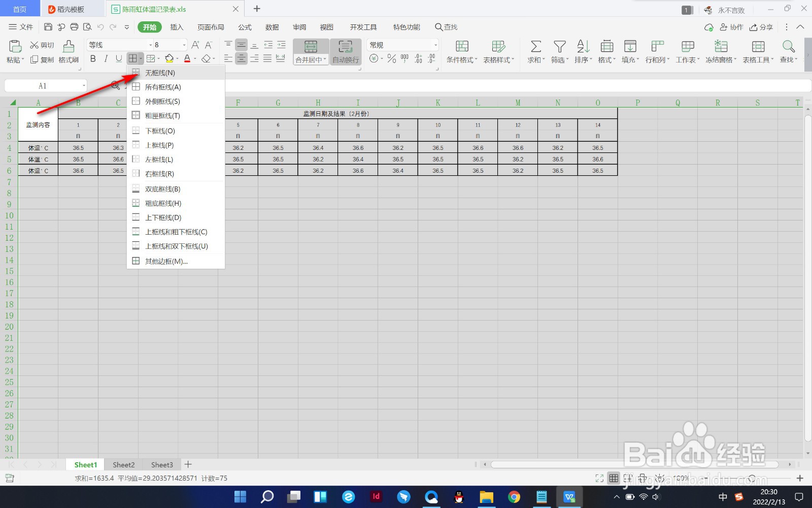
Task: Toggle Italic formatting
Action: tap(106, 59)
